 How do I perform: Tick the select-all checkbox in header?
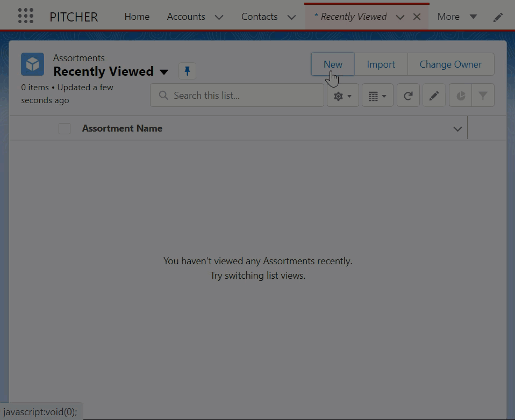pyautogui.click(x=65, y=128)
